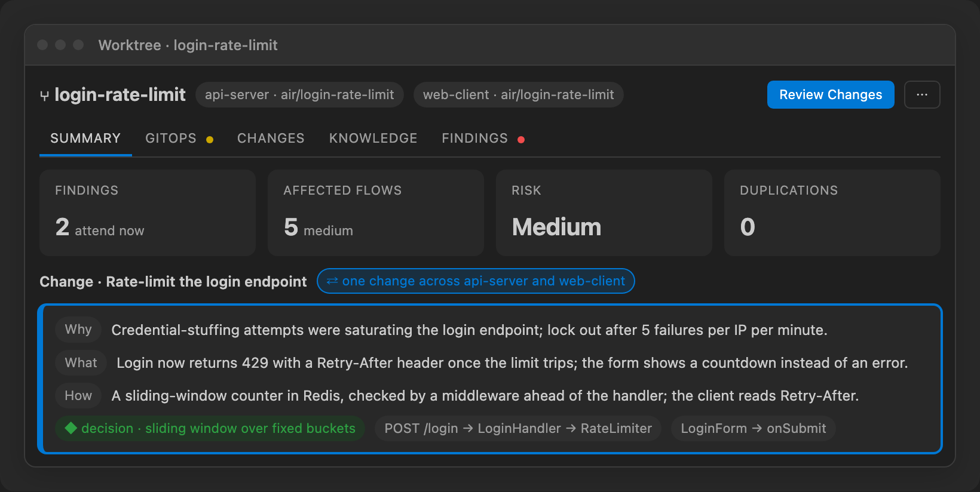This screenshot has height=492, width=980.
Task: Open the sliding window decision tag
Action: tap(210, 429)
